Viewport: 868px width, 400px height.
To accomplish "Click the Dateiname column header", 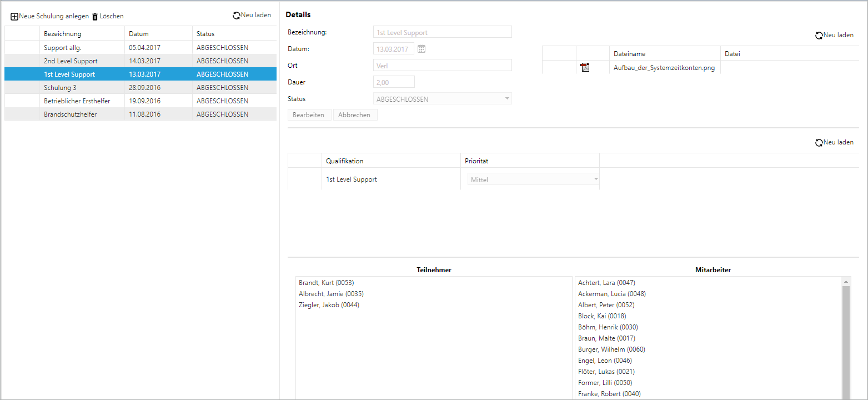I will [x=665, y=54].
